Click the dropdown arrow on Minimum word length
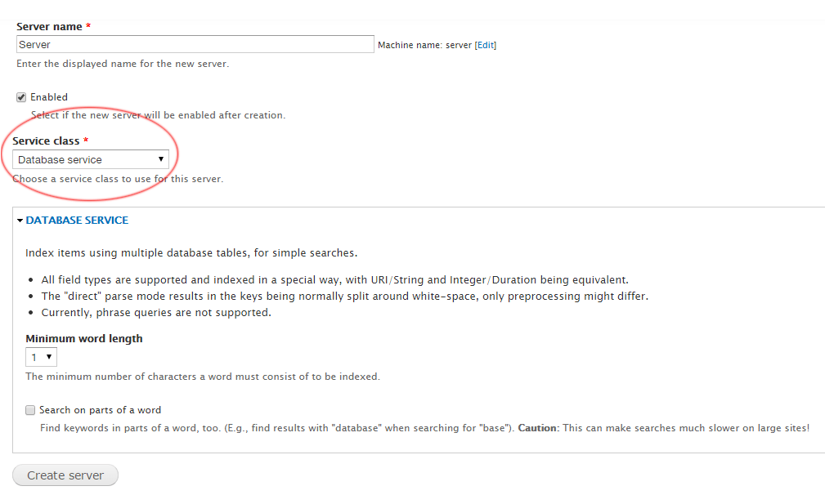 (x=49, y=356)
